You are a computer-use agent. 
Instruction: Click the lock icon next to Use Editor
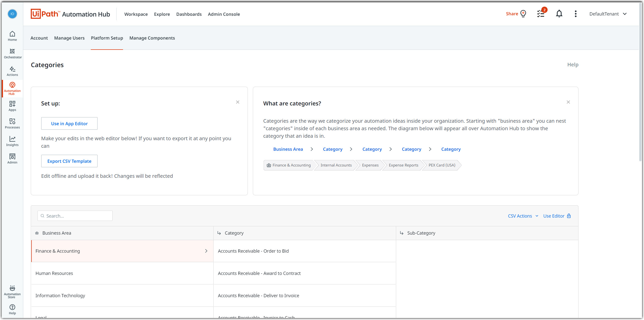[569, 216]
